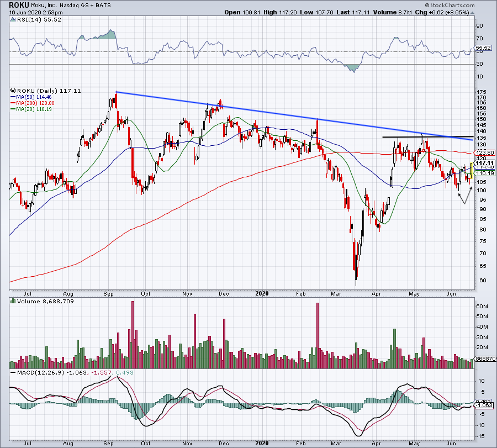
Task: Open the StockCharts.com link
Action: [x=452, y=5]
